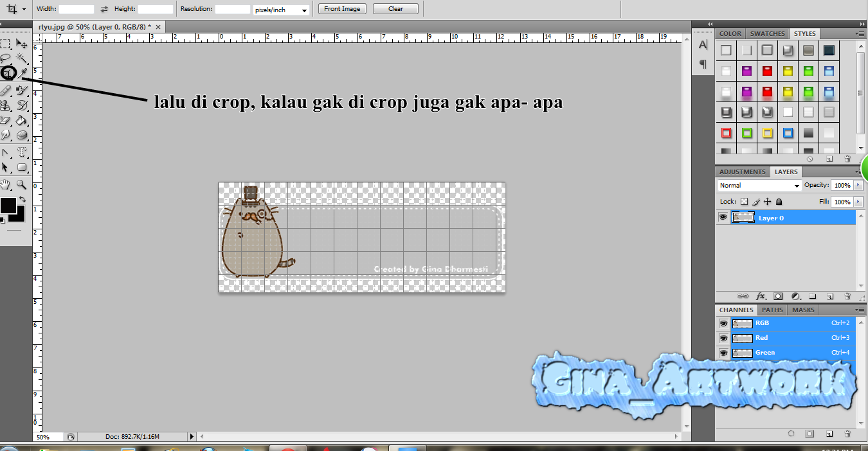Toggle visibility of the Red channel
This screenshot has height=451, width=868.
[x=723, y=337]
